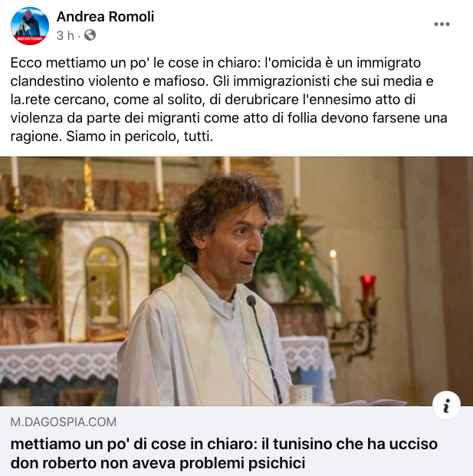
Task: Click the "3 h" post timestamp
Action: [65, 35]
